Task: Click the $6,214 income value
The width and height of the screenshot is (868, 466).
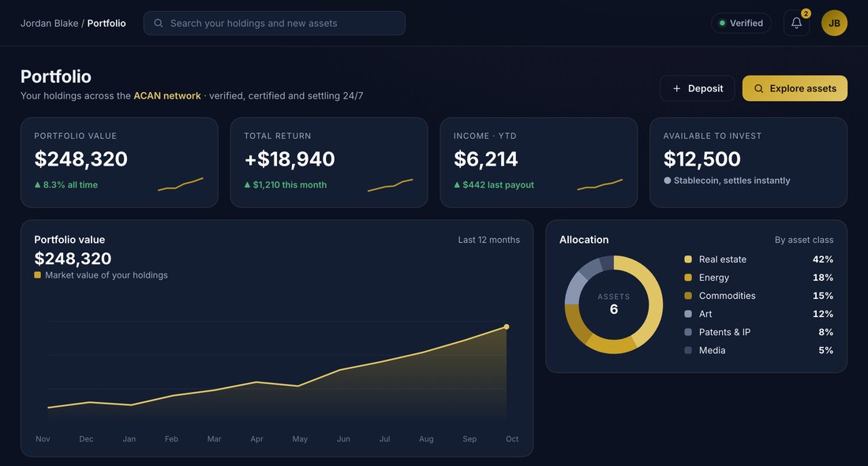Action: click(485, 159)
